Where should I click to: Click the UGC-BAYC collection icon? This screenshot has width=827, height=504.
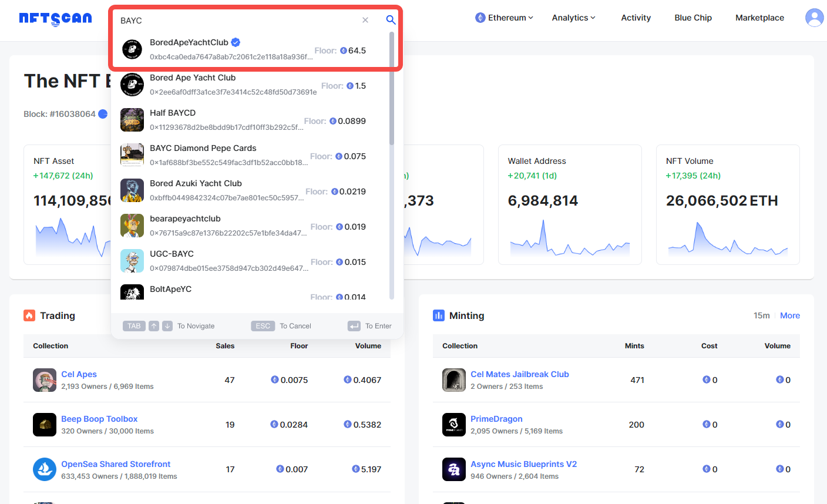[132, 261]
